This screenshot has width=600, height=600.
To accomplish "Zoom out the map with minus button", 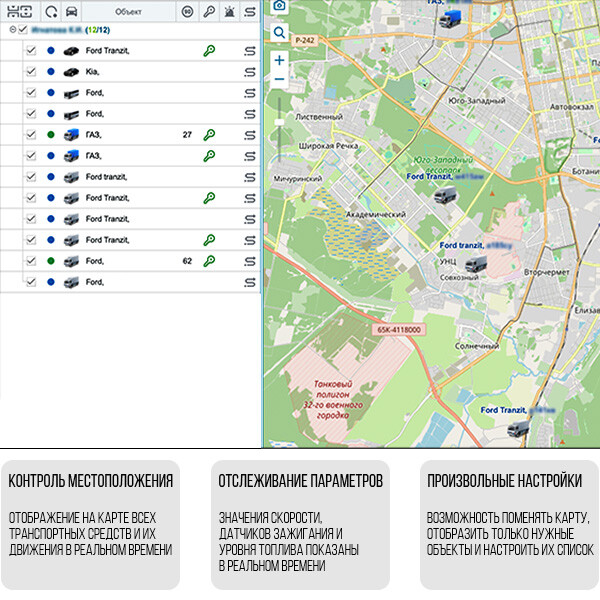I will click(x=279, y=80).
